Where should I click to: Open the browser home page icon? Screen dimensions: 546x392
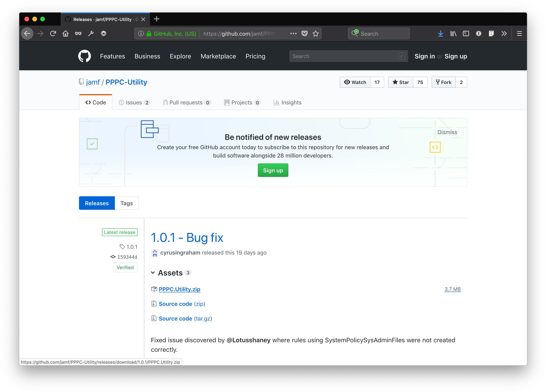coord(66,33)
